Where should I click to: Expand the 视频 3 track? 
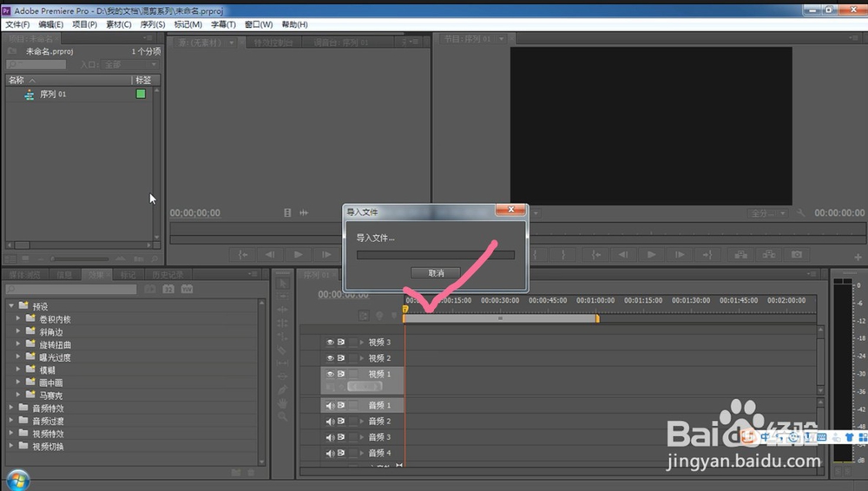(361, 342)
